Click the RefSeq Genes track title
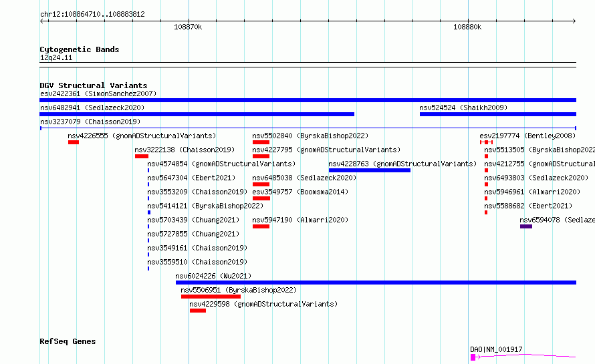Viewport: 595px width, 364px height. (68, 341)
